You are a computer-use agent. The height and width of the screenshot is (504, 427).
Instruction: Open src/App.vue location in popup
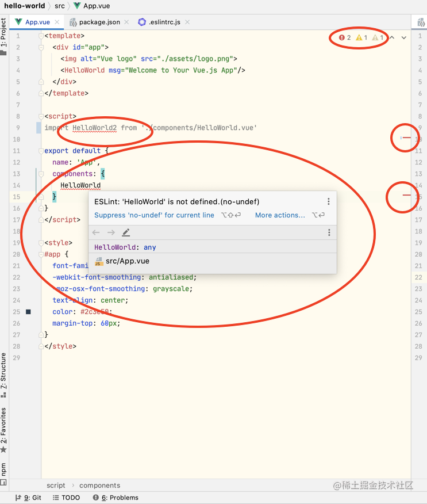click(x=128, y=261)
